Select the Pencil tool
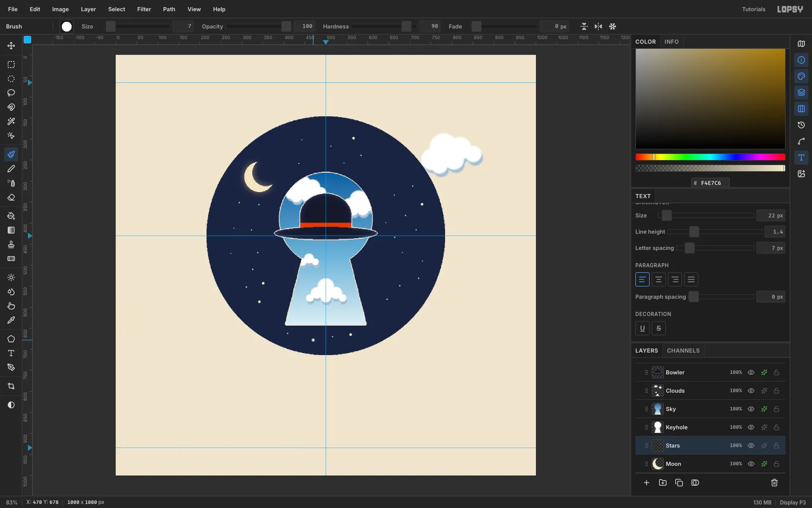 tap(11, 169)
